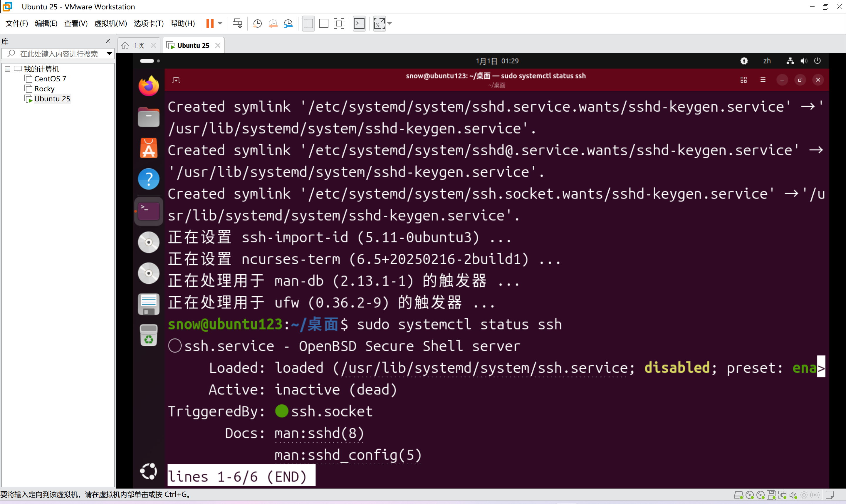
Task: Open Firefox from the Ubuntu dock
Action: (148, 86)
